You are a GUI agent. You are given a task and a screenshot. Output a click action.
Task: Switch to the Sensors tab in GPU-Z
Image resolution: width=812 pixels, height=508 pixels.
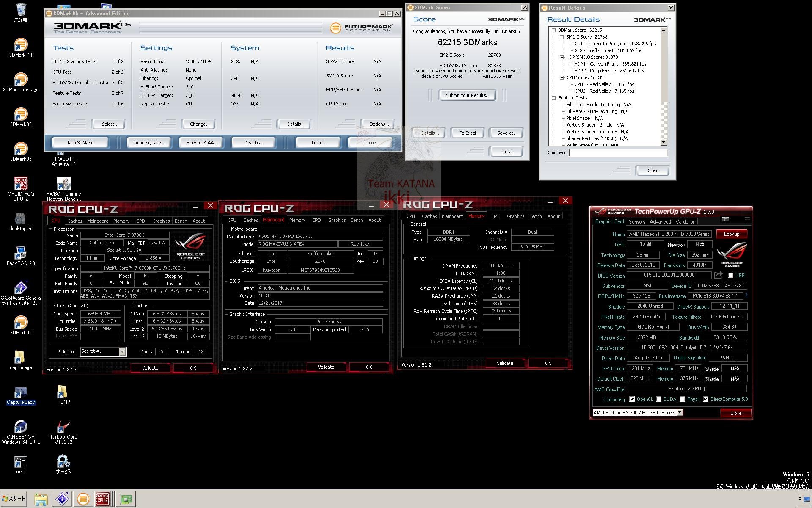click(x=636, y=222)
